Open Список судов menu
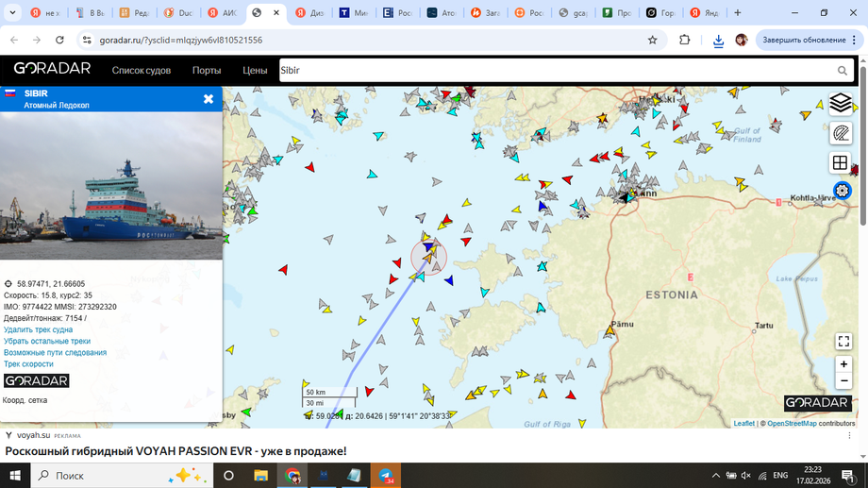Image resolution: width=868 pixels, height=488 pixels. (x=142, y=71)
